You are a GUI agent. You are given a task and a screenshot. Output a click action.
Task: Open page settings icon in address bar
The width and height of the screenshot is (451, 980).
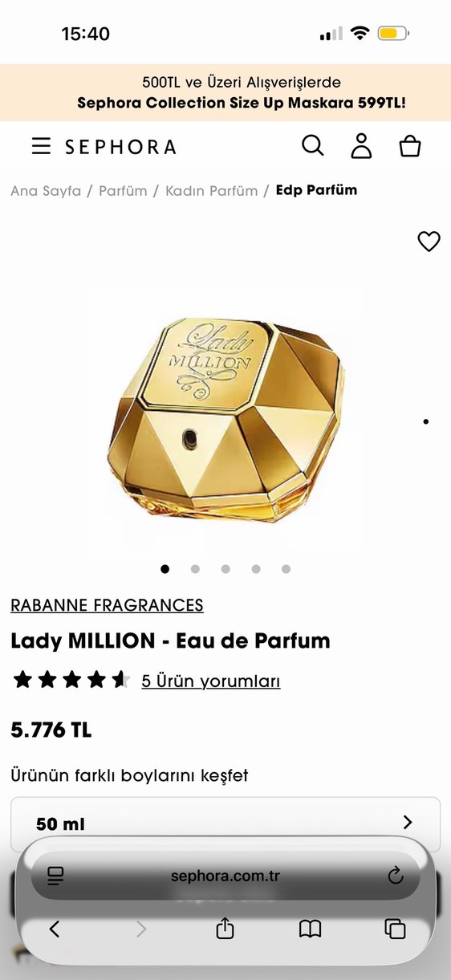[55, 876]
